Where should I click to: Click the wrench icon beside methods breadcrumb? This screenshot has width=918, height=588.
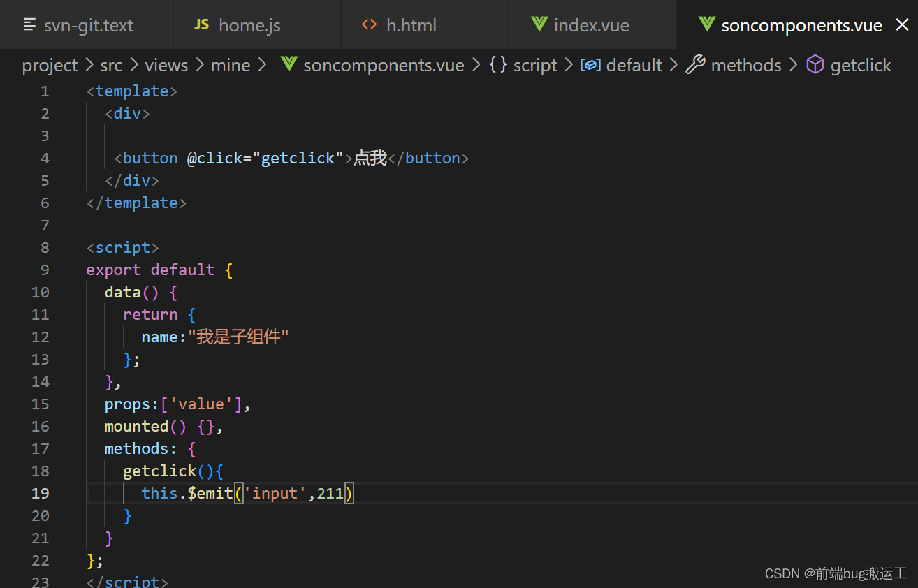coord(694,64)
